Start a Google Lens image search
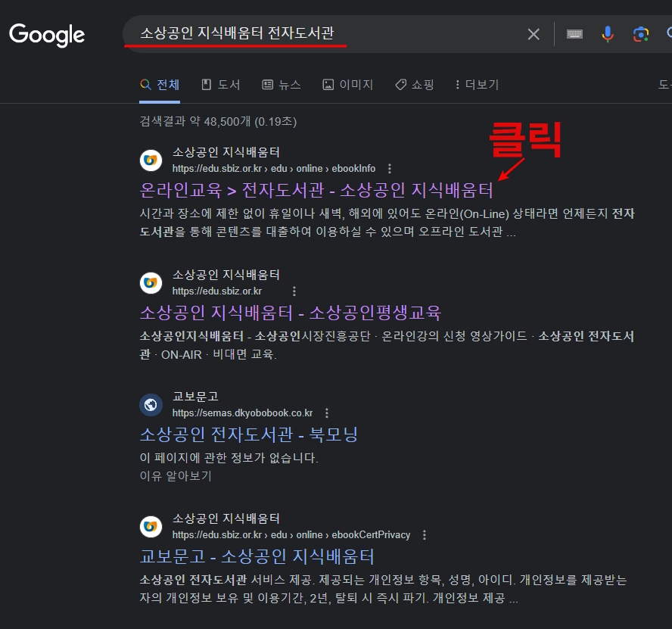This screenshot has height=629, width=672. 641,33
